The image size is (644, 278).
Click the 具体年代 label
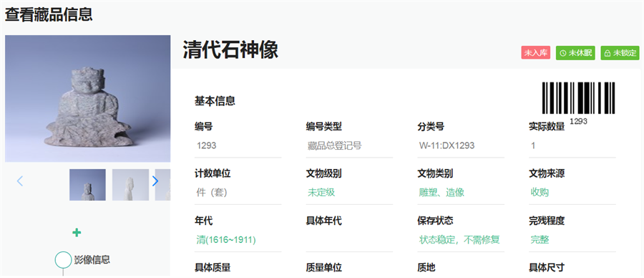323,221
